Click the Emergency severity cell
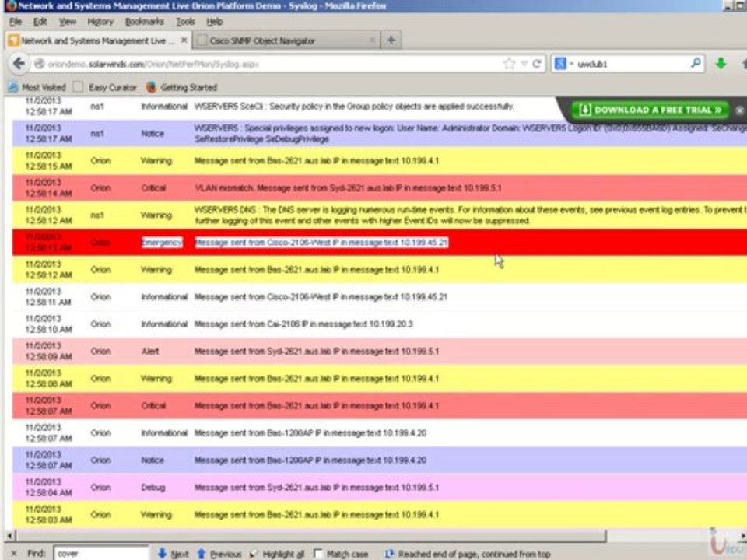 click(x=162, y=243)
